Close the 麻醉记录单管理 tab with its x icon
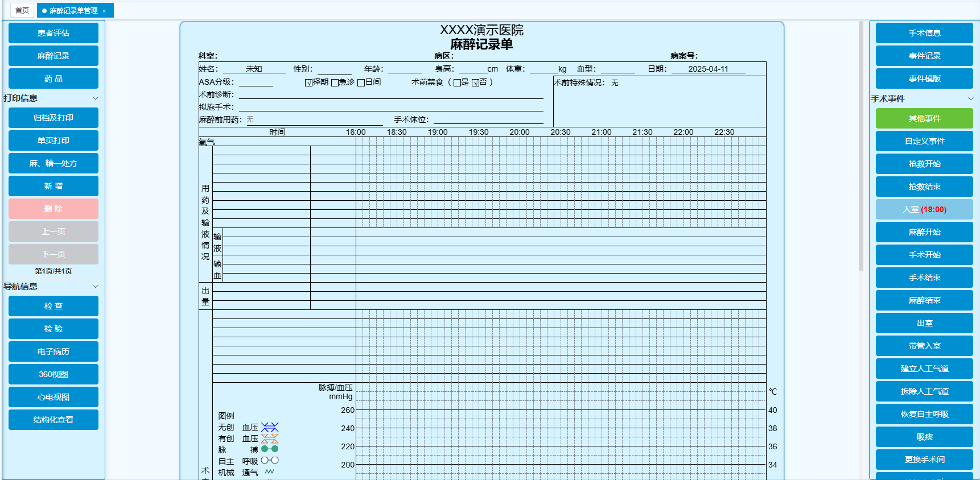The image size is (980, 480). point(105,11)
